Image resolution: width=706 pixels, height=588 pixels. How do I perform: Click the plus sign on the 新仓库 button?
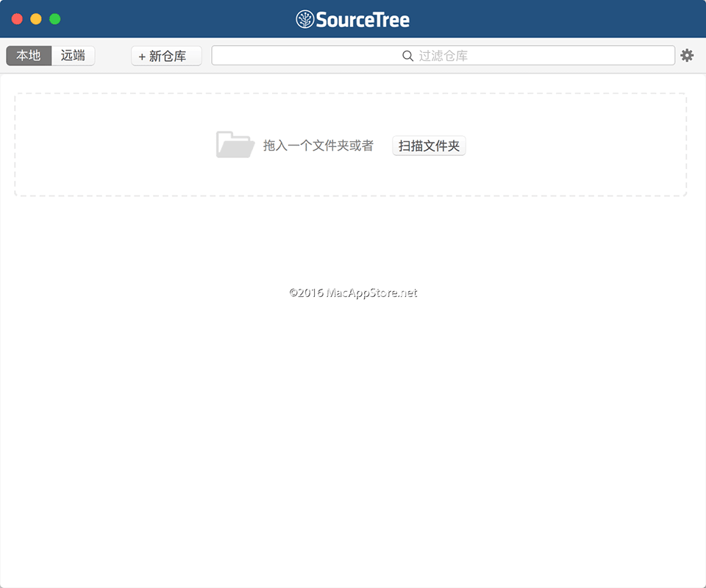[x=142, y=57]
